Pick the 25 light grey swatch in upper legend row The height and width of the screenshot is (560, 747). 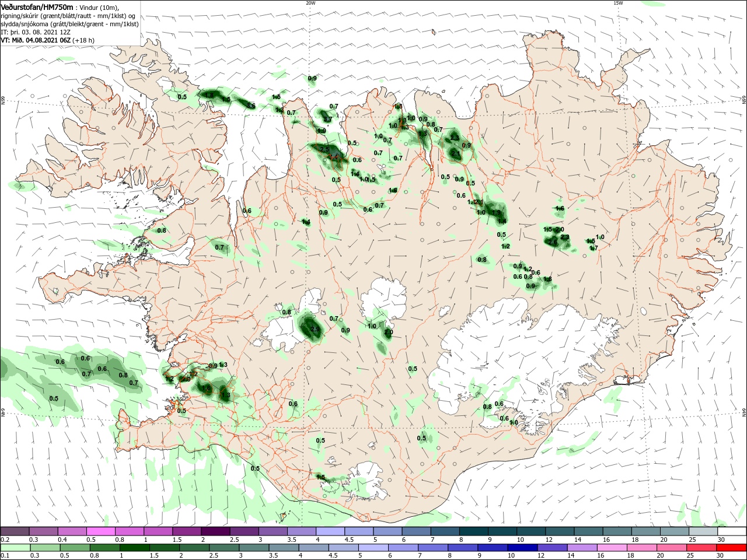[x=702, y=531]
